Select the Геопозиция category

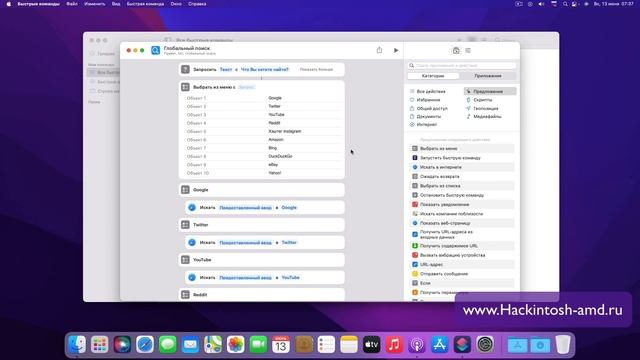[486, 108]
